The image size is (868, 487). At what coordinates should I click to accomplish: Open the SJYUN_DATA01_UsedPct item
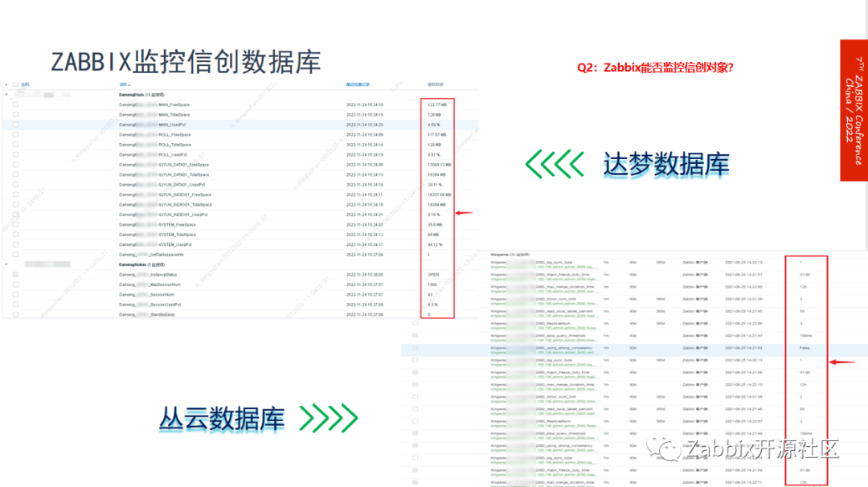pos(162,184)
